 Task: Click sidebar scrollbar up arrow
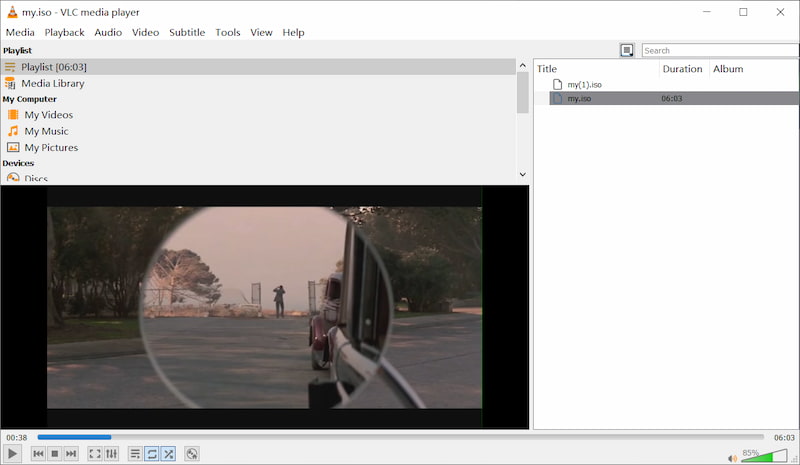(x=522, y=65)
